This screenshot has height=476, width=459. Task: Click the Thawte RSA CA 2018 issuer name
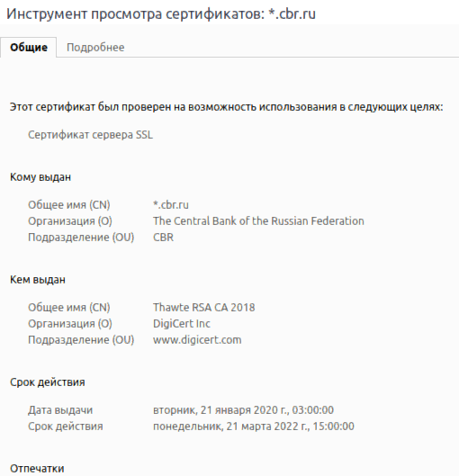203,308
